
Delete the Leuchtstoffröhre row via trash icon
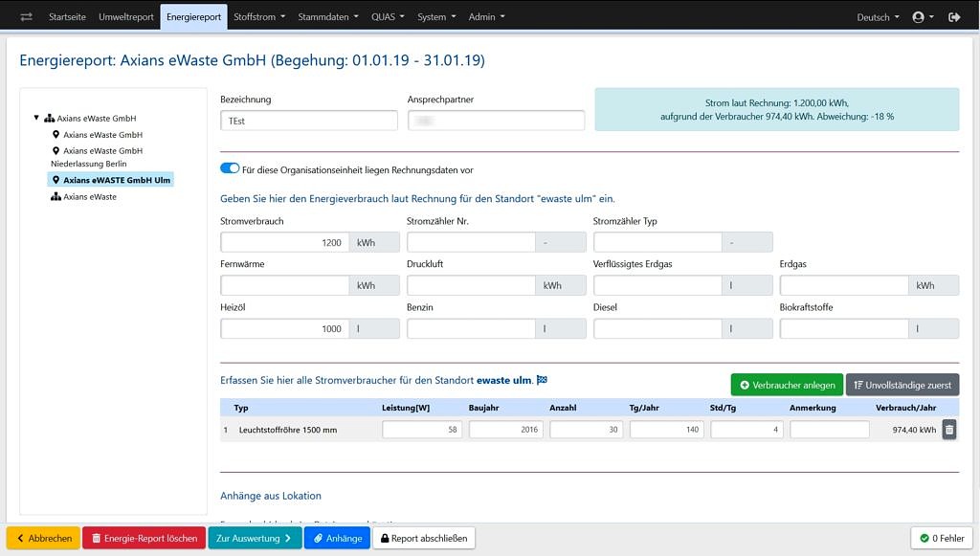pyautogui.click(x=949, y=430)
